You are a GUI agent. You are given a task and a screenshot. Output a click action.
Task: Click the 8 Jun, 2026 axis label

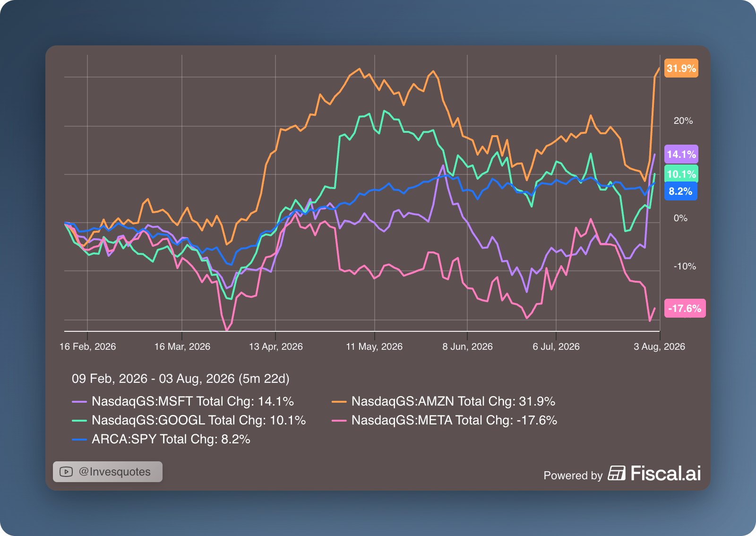point(467,346)
